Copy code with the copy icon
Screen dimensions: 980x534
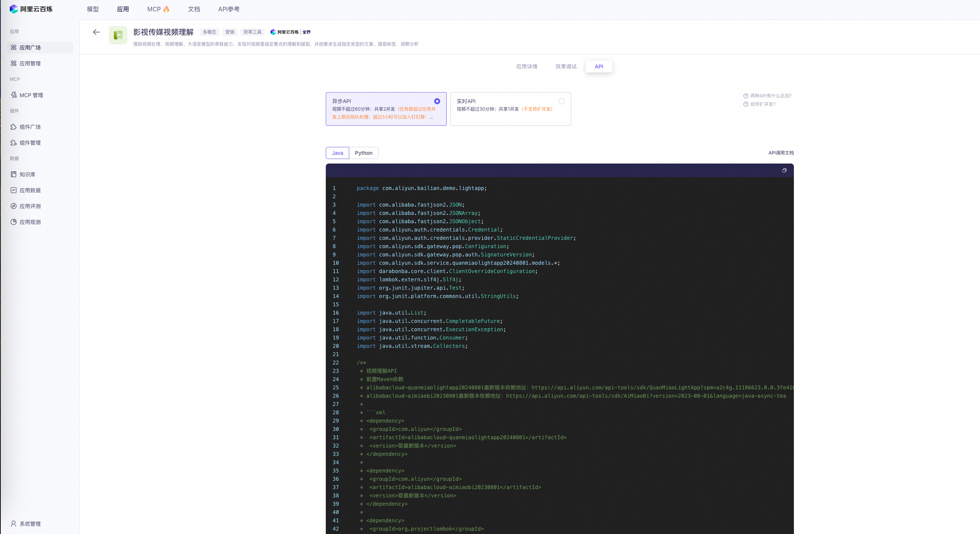[x=784, y=171]
